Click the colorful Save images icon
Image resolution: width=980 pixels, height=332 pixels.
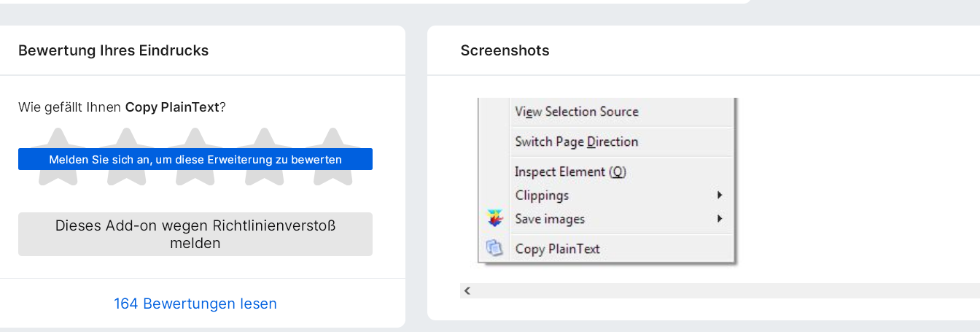point(495,218)
